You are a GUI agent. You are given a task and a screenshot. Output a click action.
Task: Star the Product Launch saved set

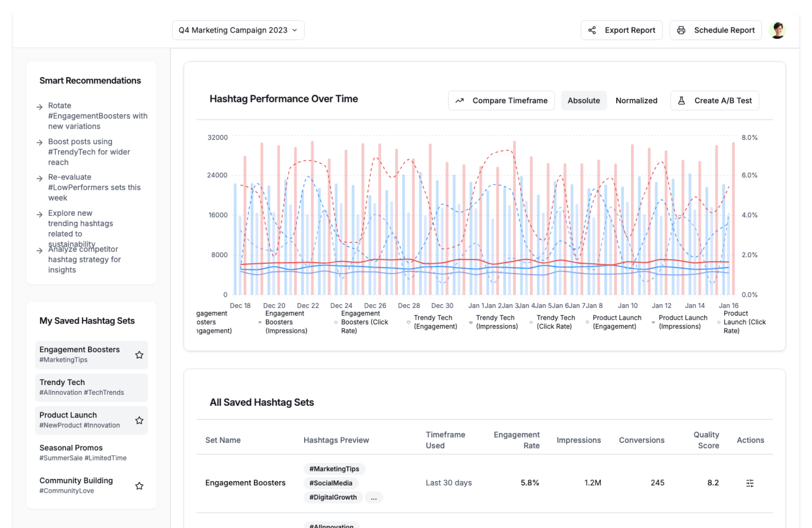(x=139, y=420)
